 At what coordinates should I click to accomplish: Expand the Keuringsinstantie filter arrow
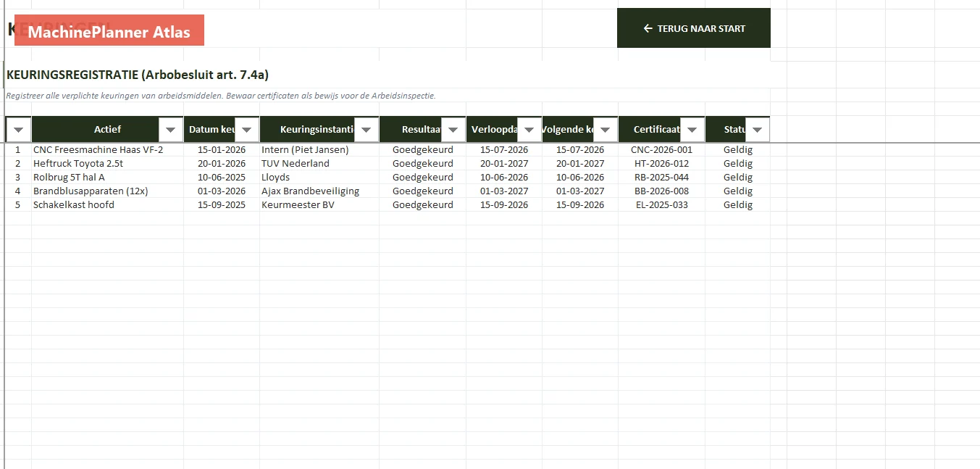point(366,130)
